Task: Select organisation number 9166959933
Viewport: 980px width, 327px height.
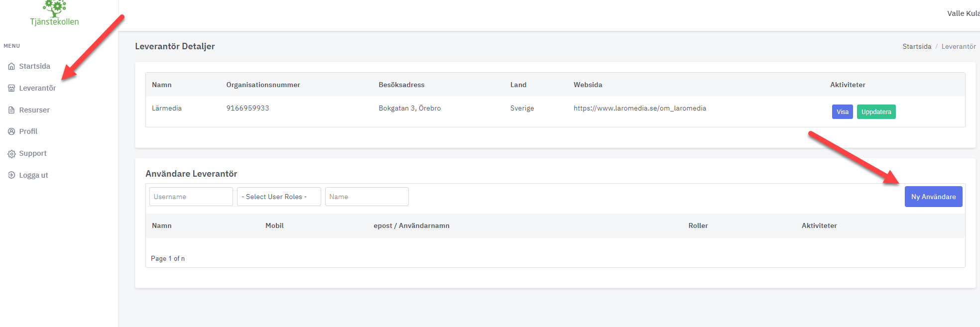Action: (247, 108)
